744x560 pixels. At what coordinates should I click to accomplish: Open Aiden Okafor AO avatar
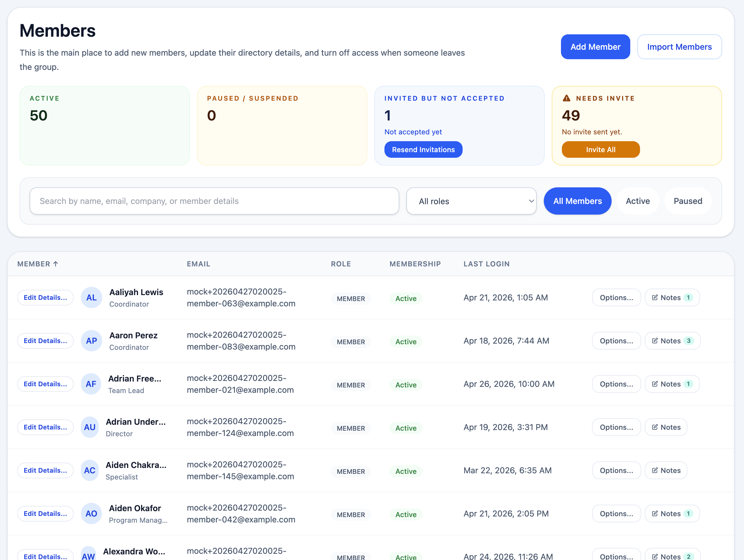tap(92, 514)
